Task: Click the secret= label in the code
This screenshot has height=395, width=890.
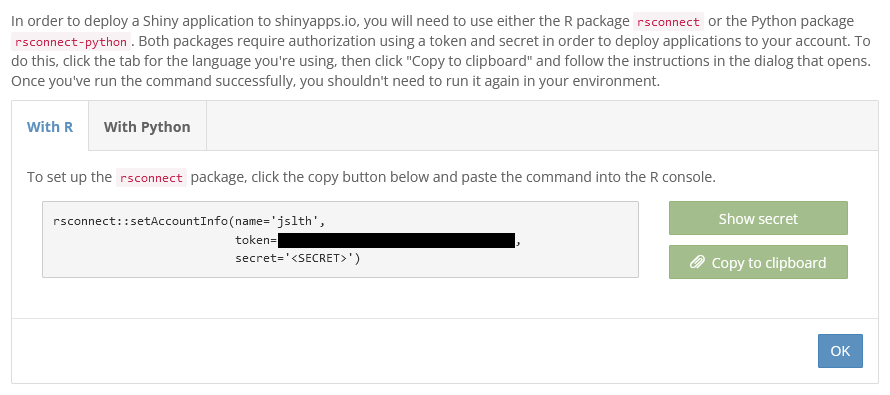Action: [x=261, y=258]
